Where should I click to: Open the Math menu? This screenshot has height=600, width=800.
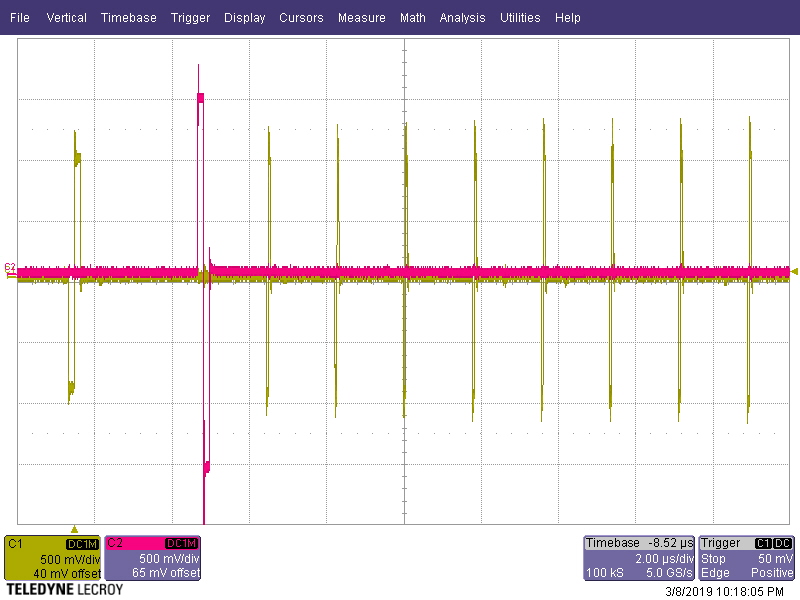pos(412,17)
